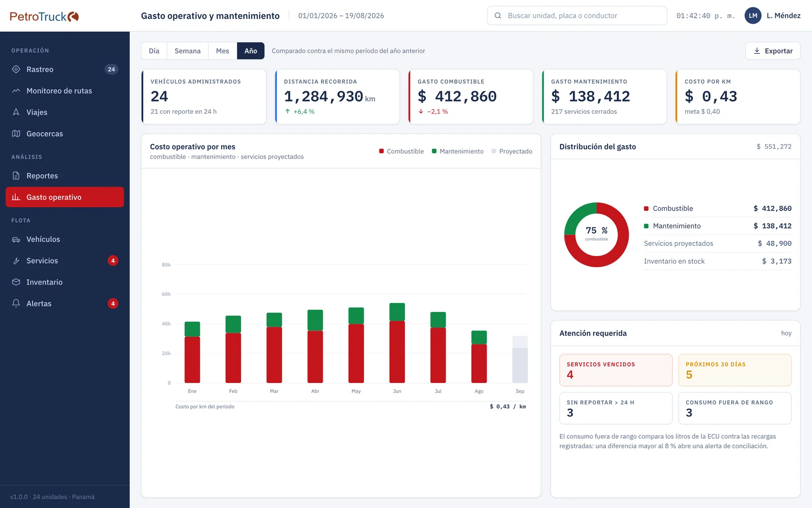Switch to the Día period tab
Screen dimensions: 812x508
coord(154,51)
